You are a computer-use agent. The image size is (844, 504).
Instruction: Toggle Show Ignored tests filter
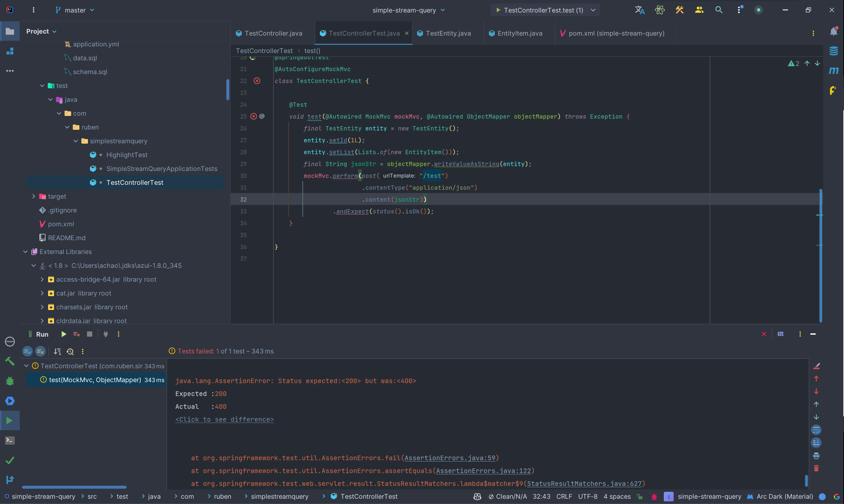click(x=41, y=351)
